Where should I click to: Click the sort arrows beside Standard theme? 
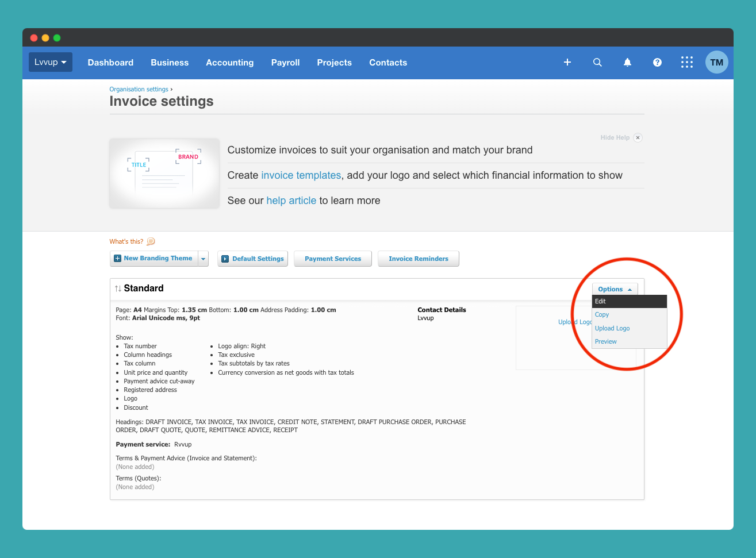coord(117,288)
